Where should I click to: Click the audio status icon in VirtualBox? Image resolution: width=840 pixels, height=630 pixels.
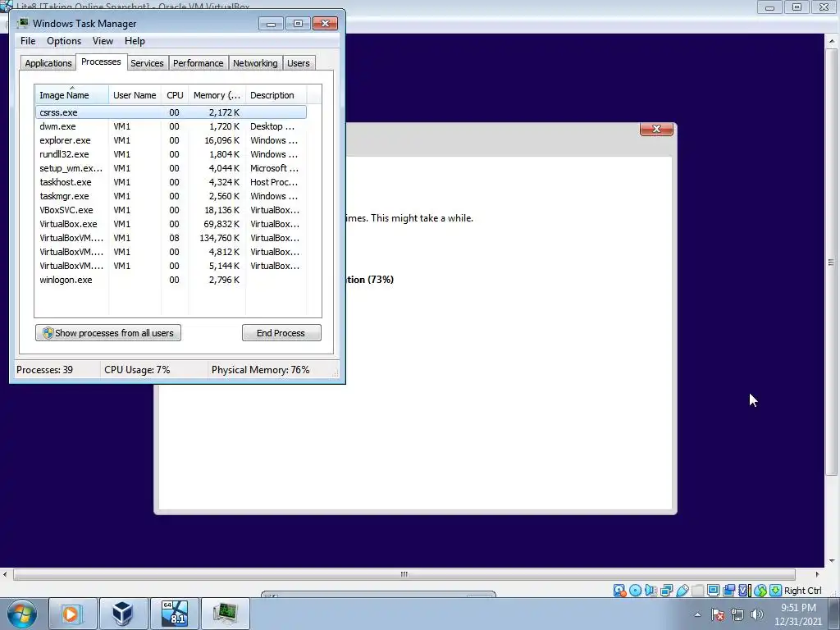(x=651, y=591)
